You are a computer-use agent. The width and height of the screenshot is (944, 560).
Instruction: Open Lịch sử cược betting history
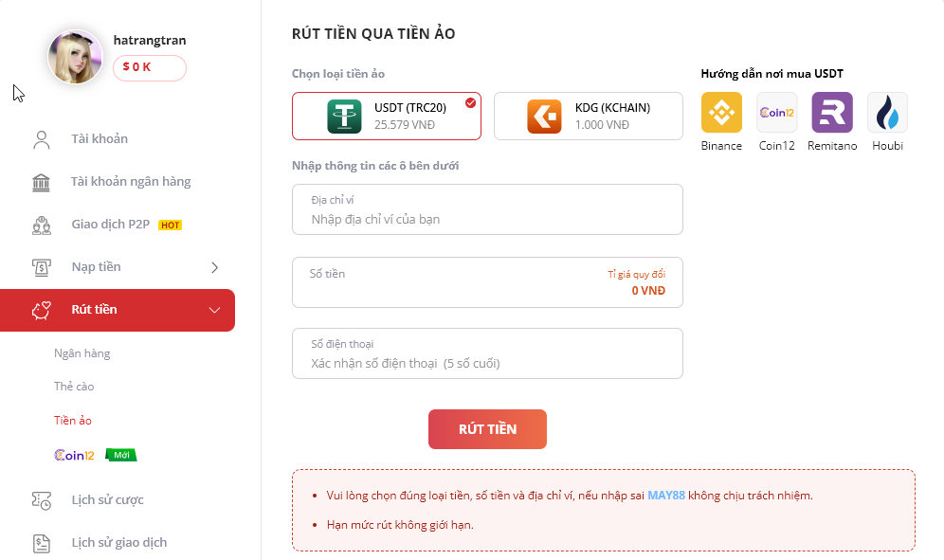pos(107,500)
